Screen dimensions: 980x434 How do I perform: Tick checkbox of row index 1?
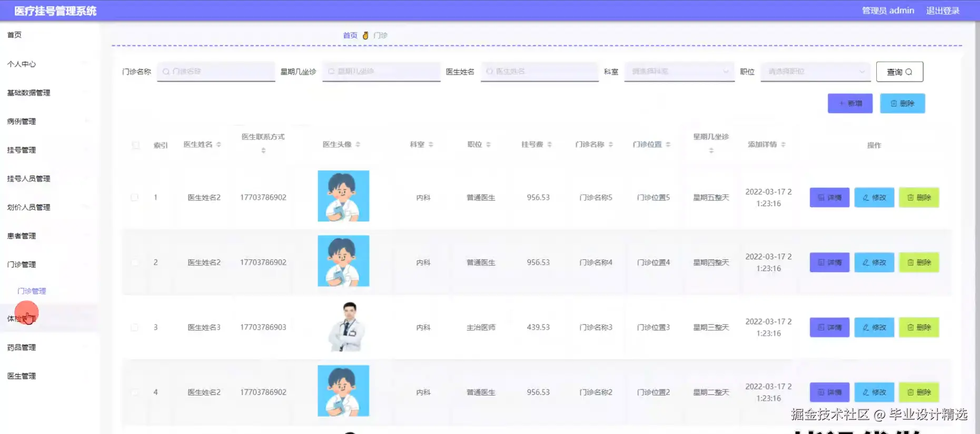click(x=134, y=197)
